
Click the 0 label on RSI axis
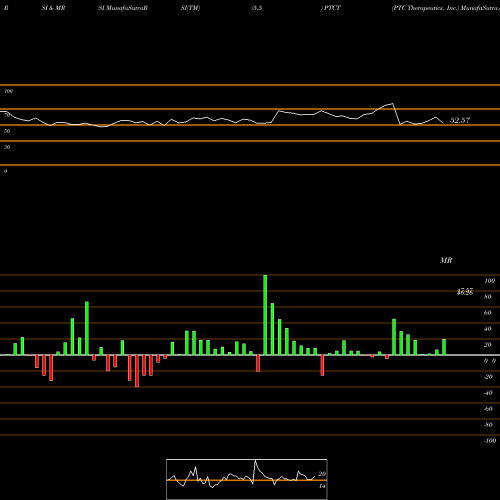click(x=5, y=171)
